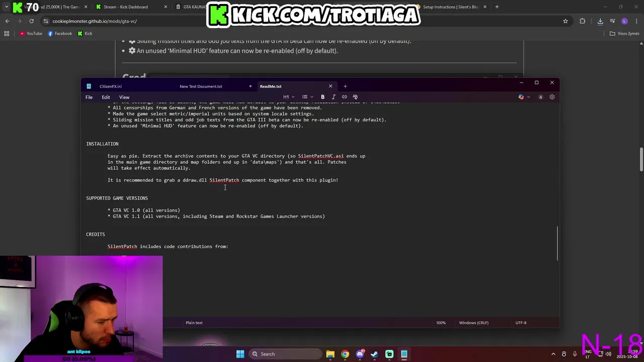Clear formatting in Notepad toolbar

355,97
